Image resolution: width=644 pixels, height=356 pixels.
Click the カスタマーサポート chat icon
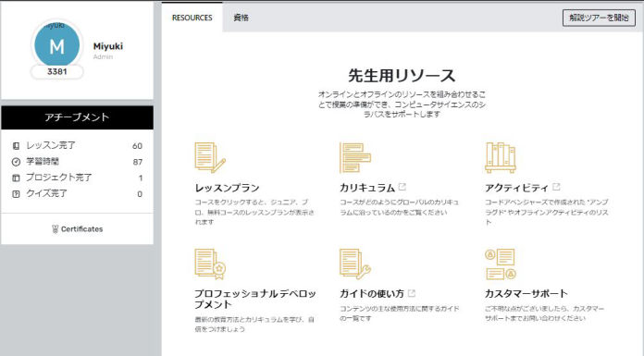501,264
